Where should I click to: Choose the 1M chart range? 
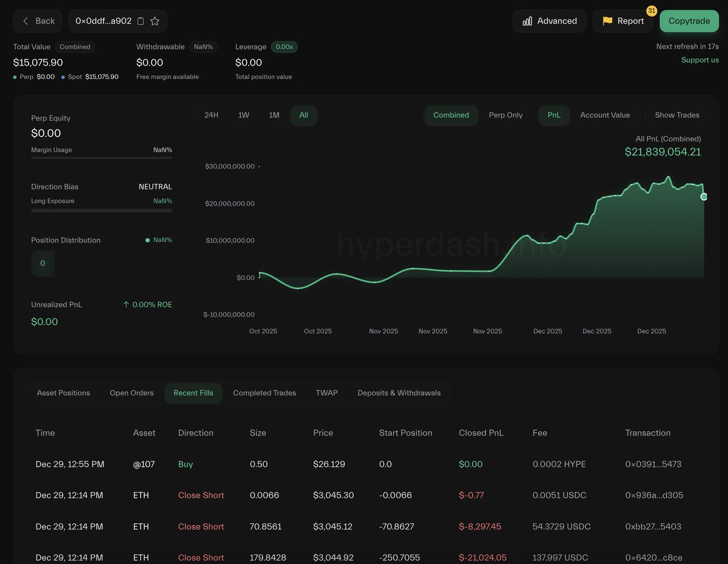274,115
